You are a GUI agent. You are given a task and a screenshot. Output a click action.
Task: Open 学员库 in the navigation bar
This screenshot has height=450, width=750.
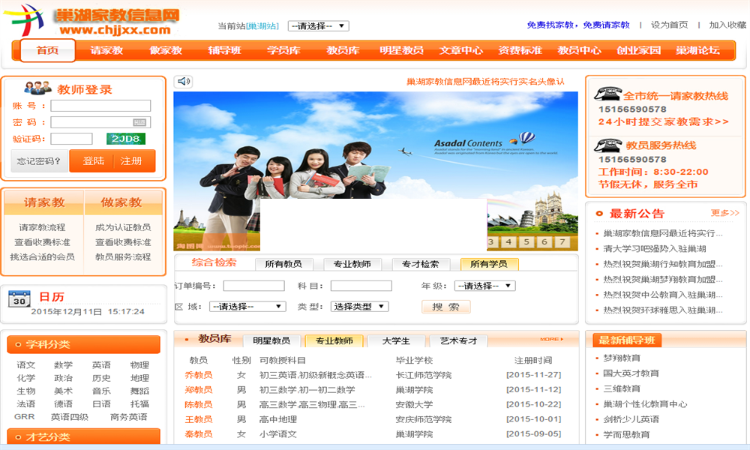coord(283,51)
